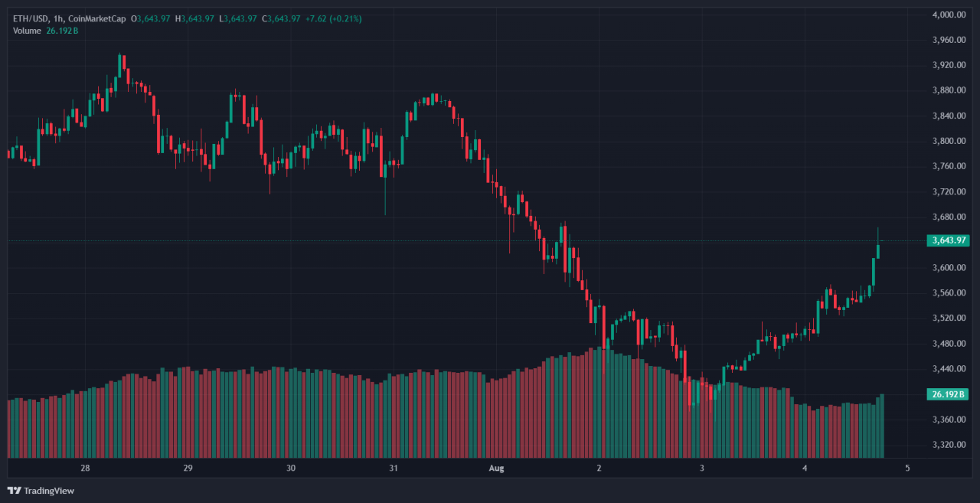
Task: Click the 4,000.00 price axis label
Action: (x=948, y=15)
